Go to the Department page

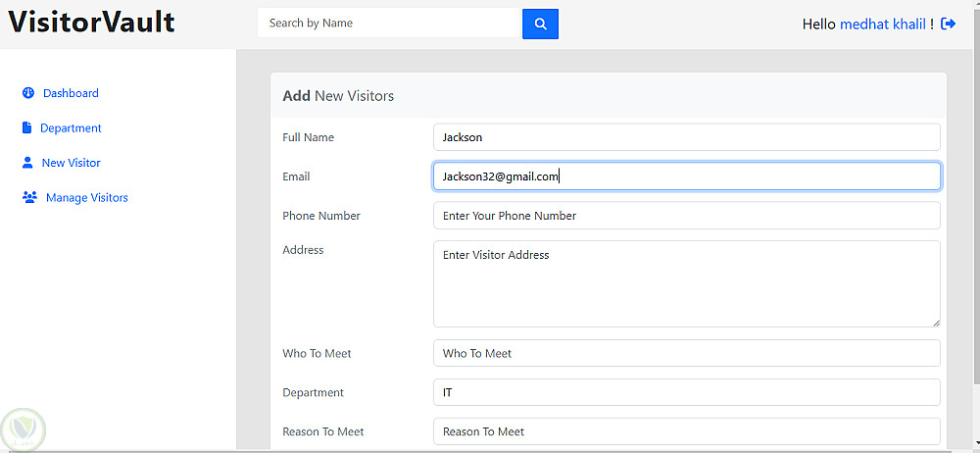click(71, 128)
